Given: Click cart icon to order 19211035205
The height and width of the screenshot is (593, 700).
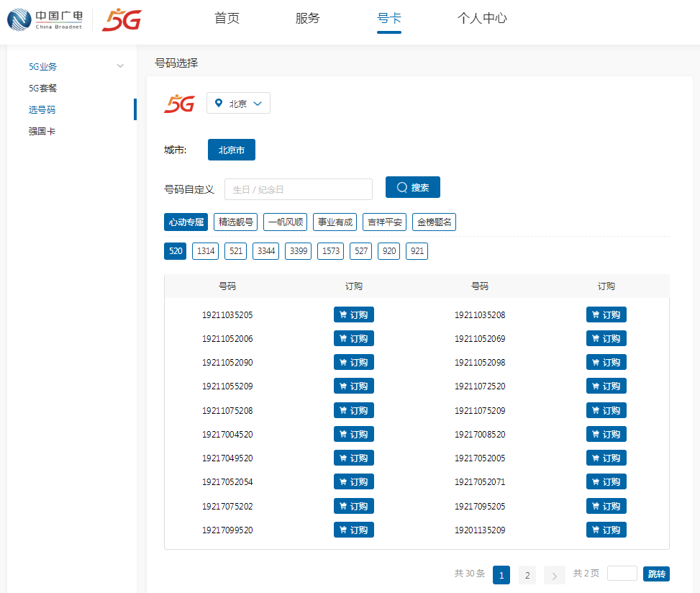Looking at the screenshot, I should [x=343, y=315].
